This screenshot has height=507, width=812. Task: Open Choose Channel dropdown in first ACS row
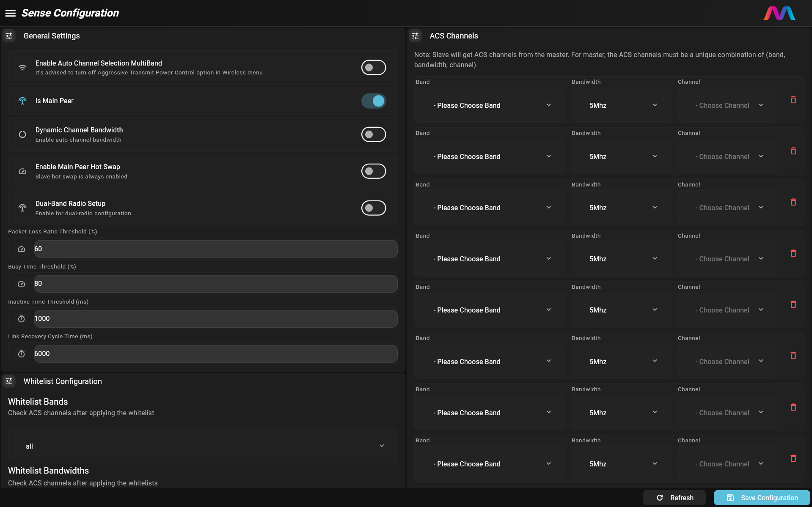coord(727,105)
